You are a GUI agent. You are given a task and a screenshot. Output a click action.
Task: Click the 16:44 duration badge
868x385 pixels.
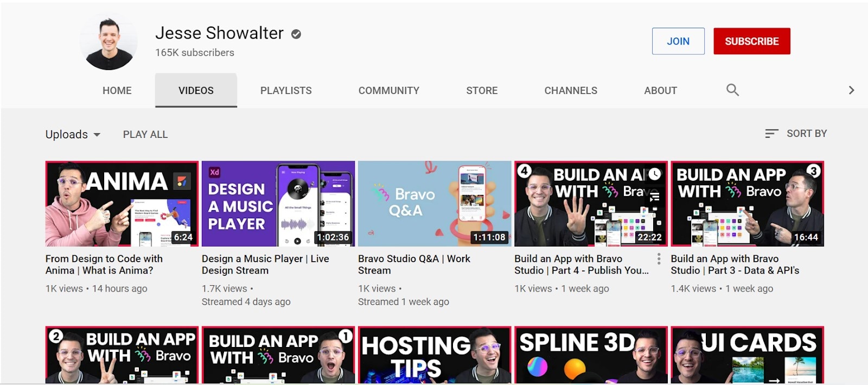806,237
